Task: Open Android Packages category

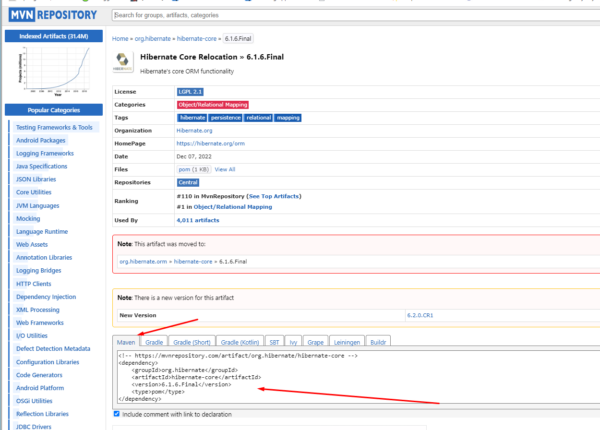Action: pos(41,140)
